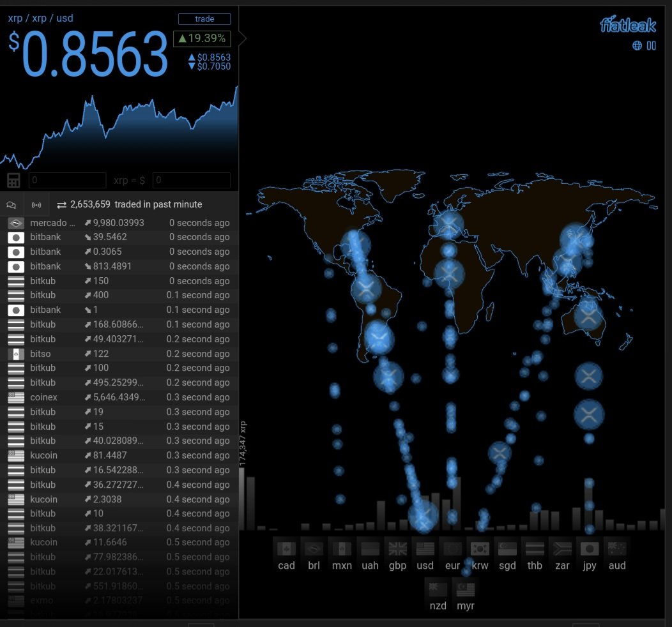
Task: Click the large 0.8563 price display
Action: [x=95, y=54]
